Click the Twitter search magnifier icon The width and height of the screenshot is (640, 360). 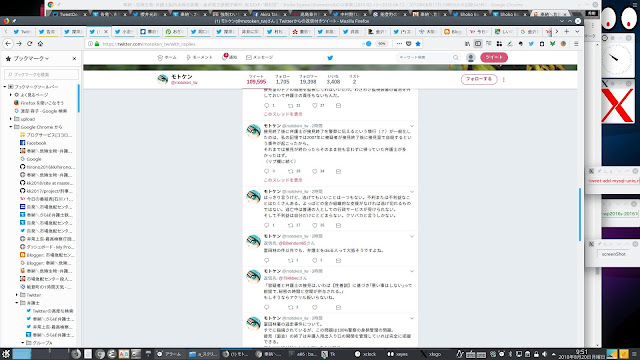point(456,58)
